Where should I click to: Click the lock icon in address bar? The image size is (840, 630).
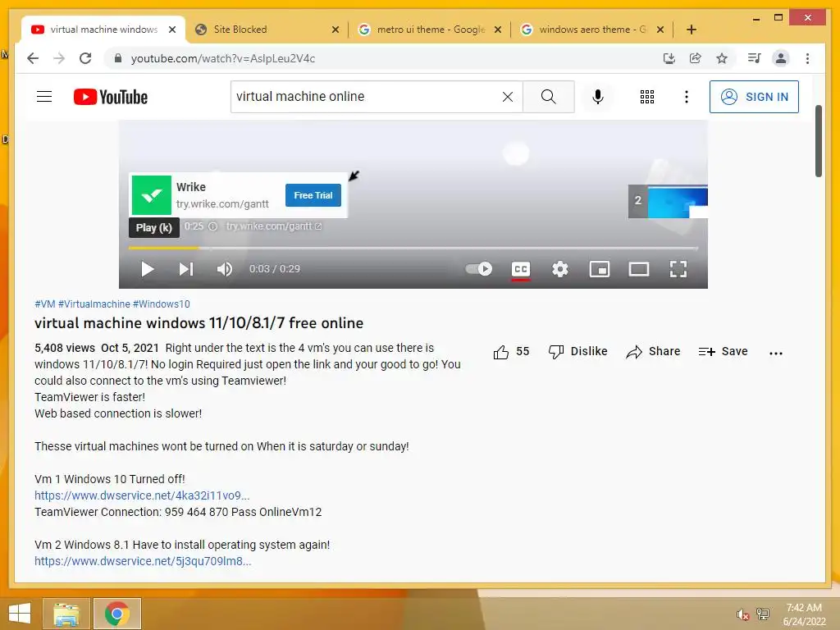pos(118,58)
